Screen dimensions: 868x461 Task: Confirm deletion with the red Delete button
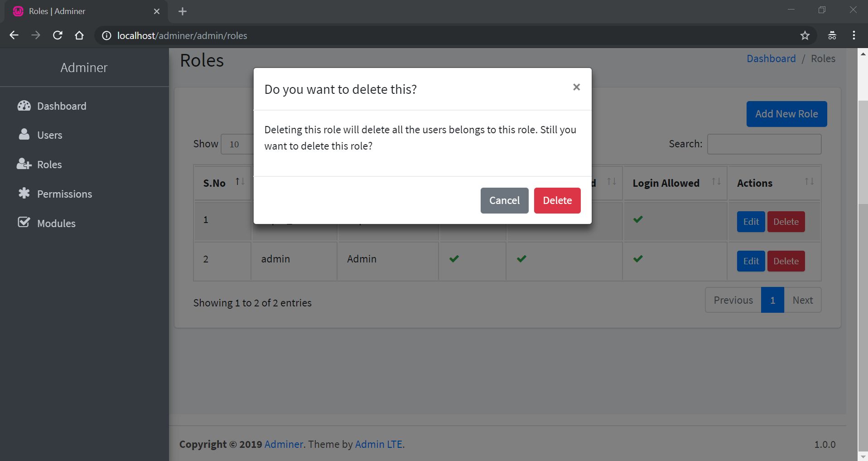(557, 200)
